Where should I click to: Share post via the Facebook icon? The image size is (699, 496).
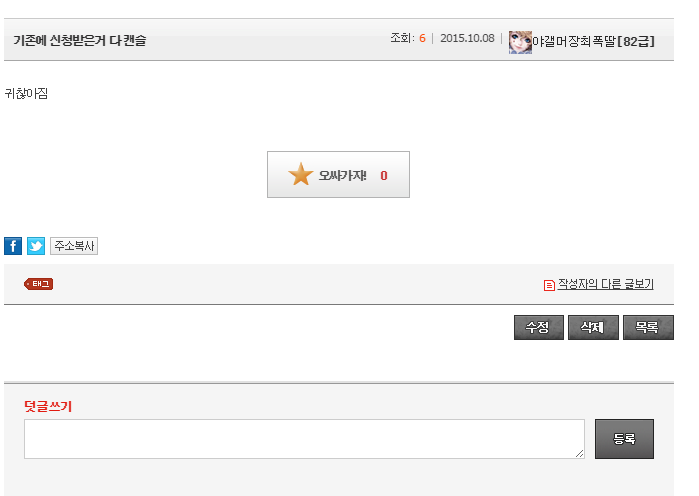[x=13, y=246]
